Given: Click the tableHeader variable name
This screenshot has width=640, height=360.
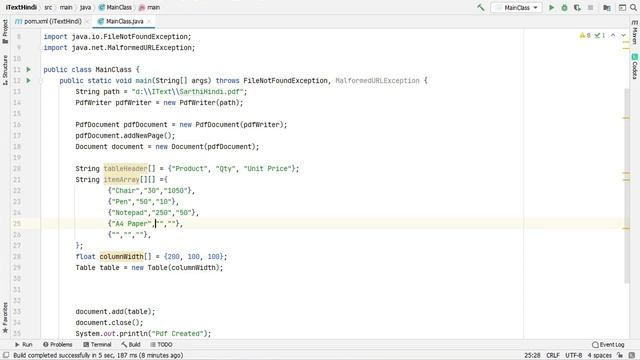Looking at the screenshot, I should (125, 169).
